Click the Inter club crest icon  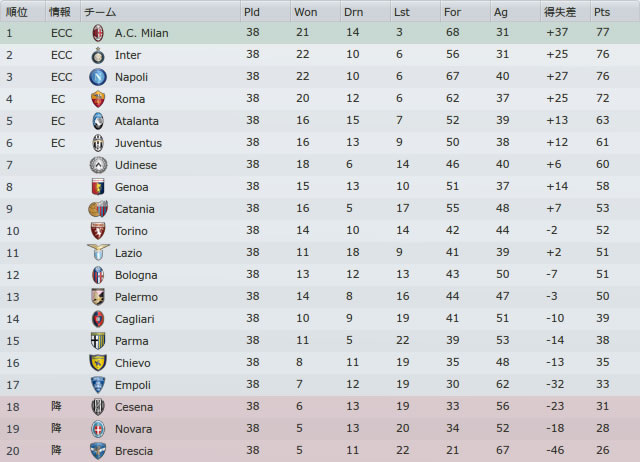point(98,55)
